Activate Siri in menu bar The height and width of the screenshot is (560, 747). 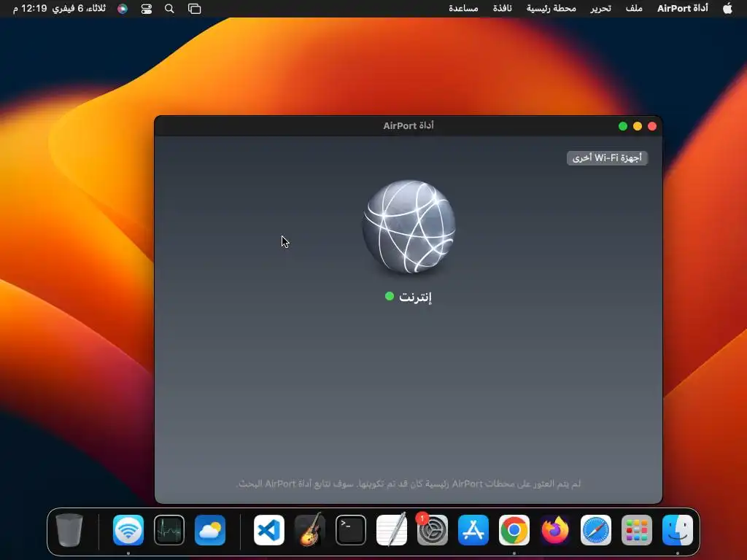[x=123, y=9]
